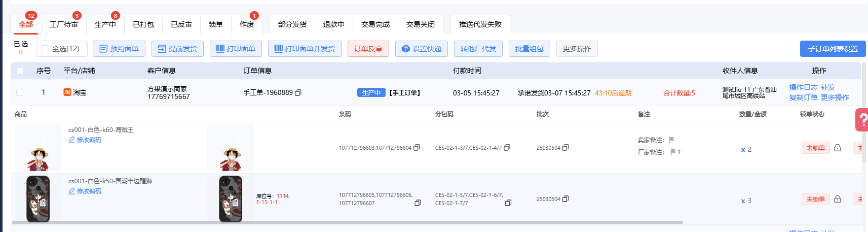
Task: Copy pack code ending CES-02-1-7/7
Action: coord(508,203)
